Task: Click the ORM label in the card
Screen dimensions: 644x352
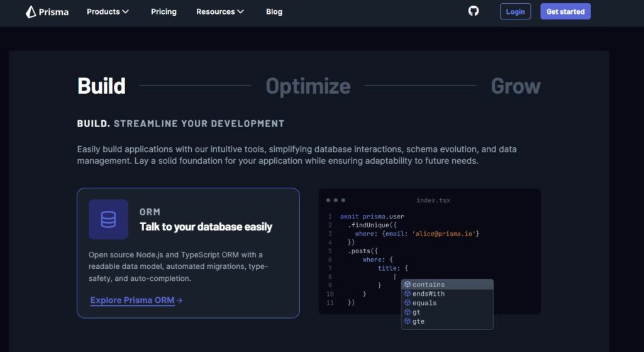Action: click(x=150, y=212)
